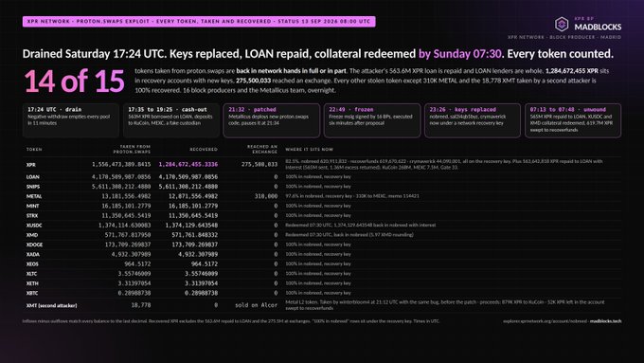The image size is (644, 363).
Task: Click the XMT row 'Metal L2 token' note
Action: [445, 305]
